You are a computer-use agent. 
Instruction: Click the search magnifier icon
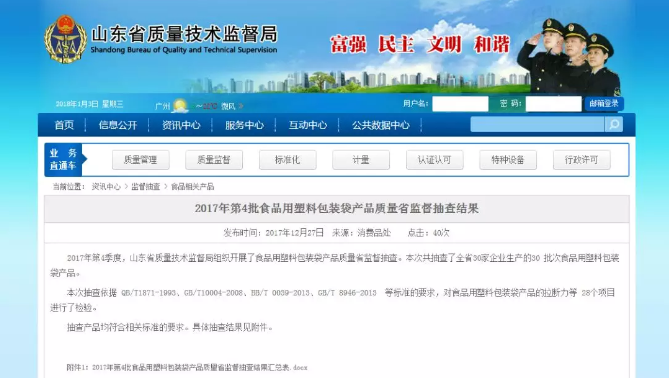(x=614, y=125)
